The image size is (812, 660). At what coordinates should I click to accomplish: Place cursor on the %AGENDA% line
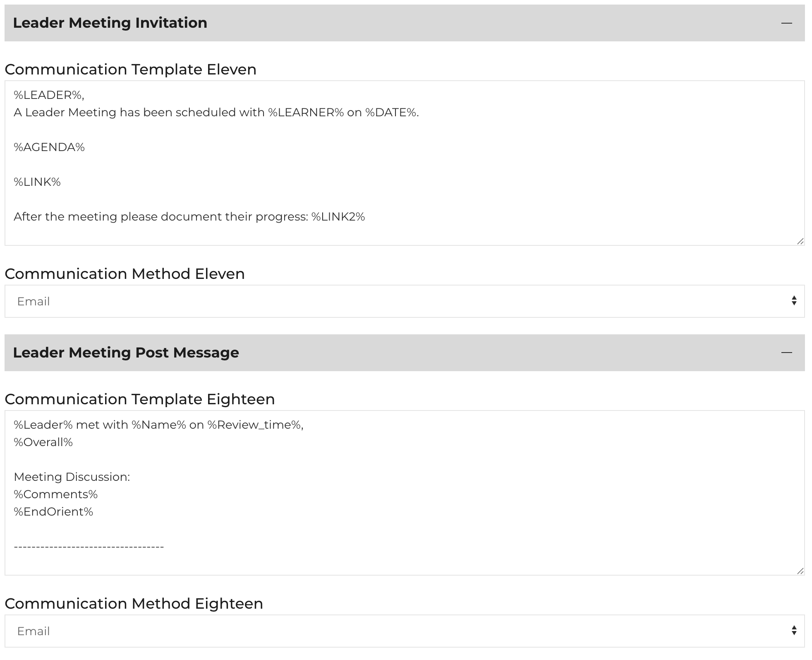pos(49,147)
